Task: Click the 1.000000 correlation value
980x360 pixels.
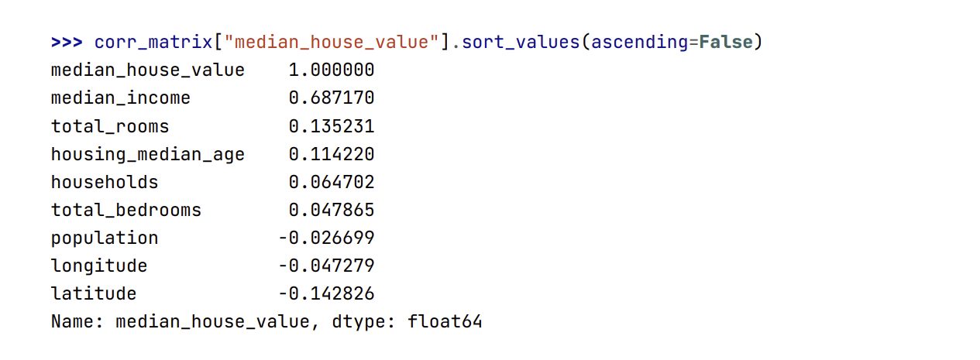Action: click(332, 70)
